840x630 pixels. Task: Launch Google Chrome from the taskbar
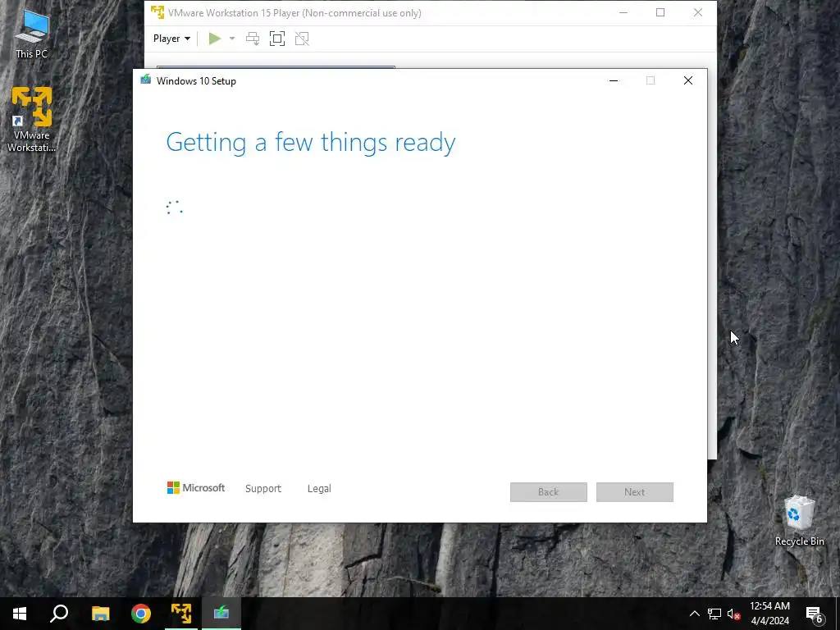pyautogui.click(x=141, y=614)
